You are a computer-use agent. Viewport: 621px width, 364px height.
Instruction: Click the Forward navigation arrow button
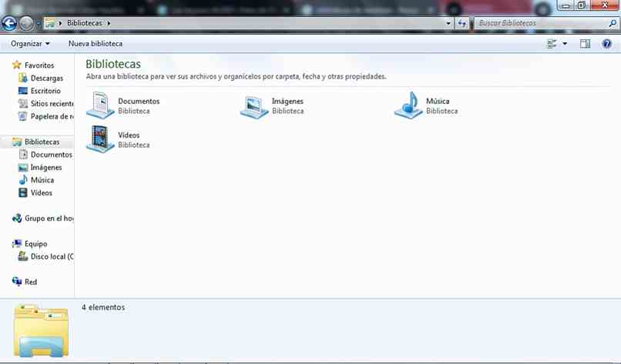pos(26,23)
